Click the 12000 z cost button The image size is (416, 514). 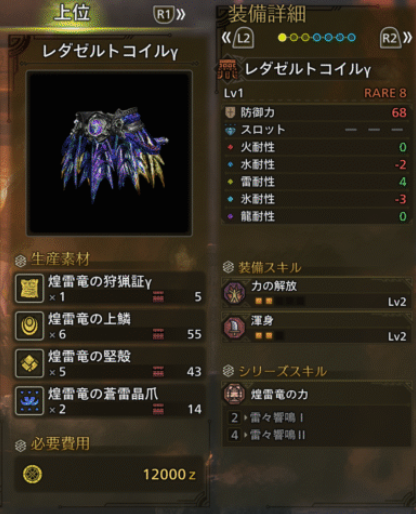[109, 474]
